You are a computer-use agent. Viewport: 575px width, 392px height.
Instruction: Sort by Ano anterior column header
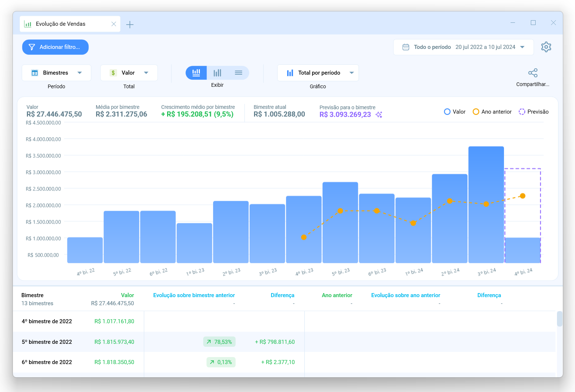pos(337,295)
